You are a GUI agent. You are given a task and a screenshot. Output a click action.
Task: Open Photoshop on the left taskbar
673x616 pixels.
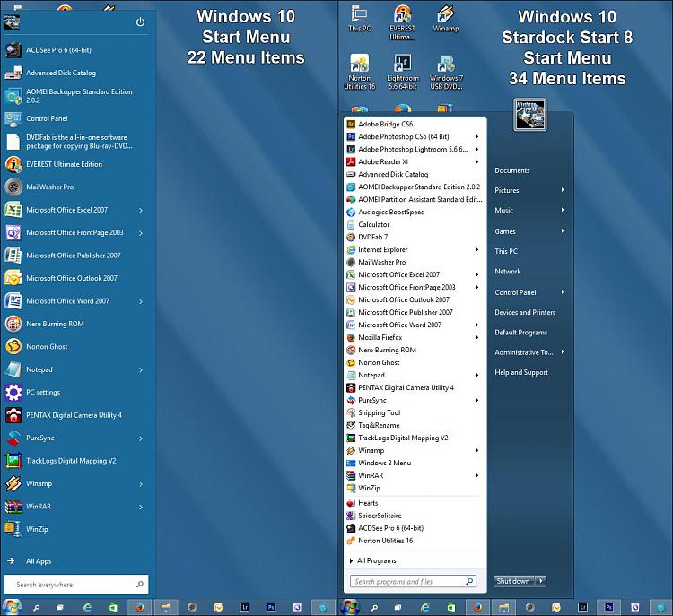(271, 607)
